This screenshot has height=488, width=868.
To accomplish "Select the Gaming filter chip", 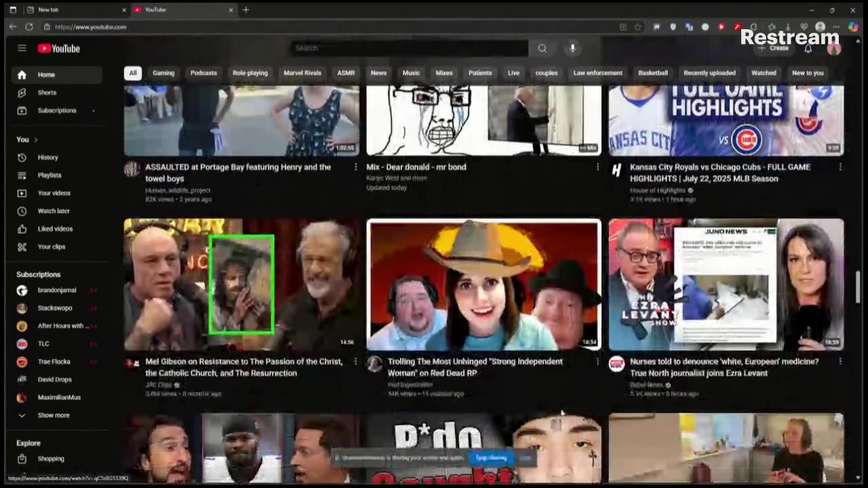I will tap(163, 73).
